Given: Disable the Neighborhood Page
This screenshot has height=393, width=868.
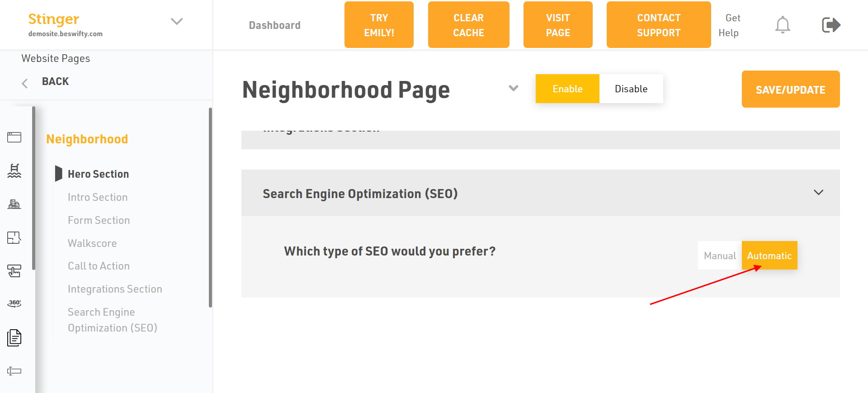Looking at the screenshot, I should point(631,89).
